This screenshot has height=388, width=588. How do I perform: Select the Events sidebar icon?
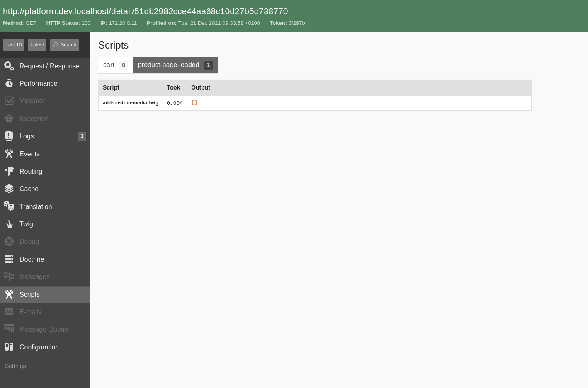pyautogui.click(x=9, y=154)
